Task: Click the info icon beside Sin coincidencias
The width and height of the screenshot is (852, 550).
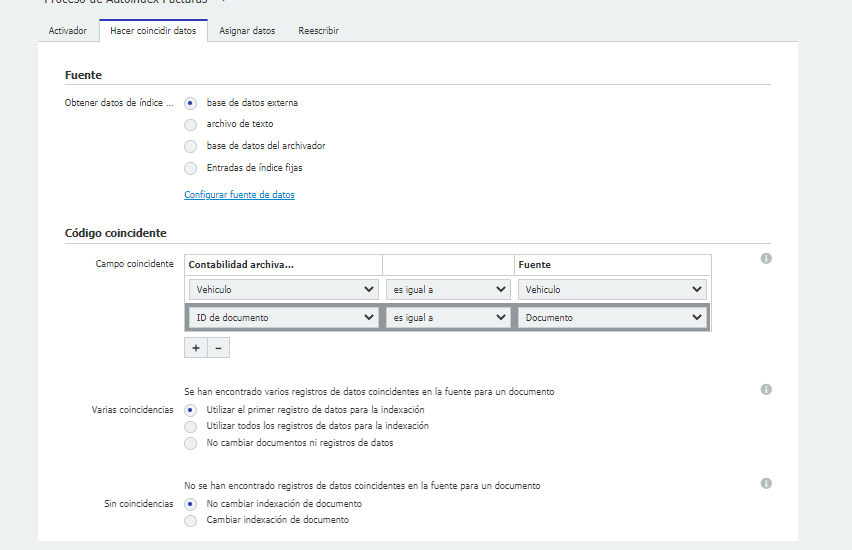Action: click(x=766, y=483)
